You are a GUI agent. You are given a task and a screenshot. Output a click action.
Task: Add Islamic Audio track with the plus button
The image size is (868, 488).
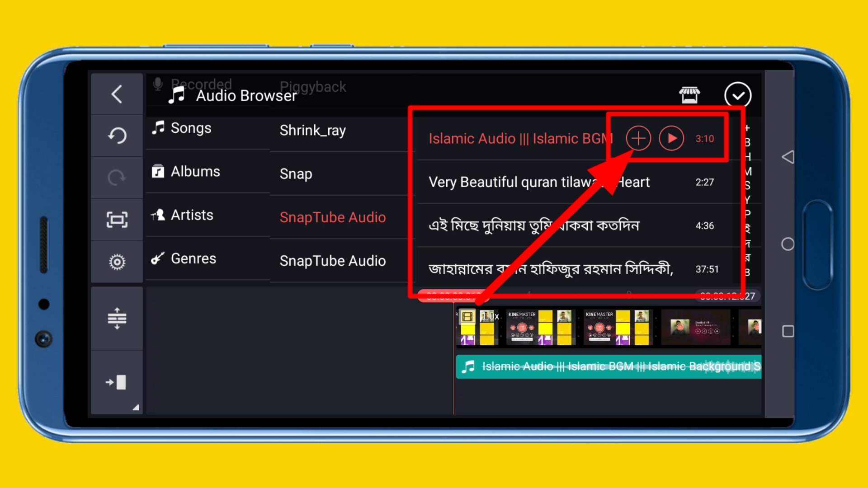tap(637, 138)
